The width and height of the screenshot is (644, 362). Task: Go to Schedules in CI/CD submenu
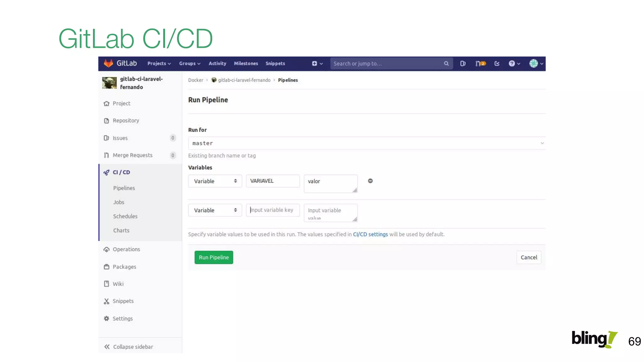click(125, 216)
